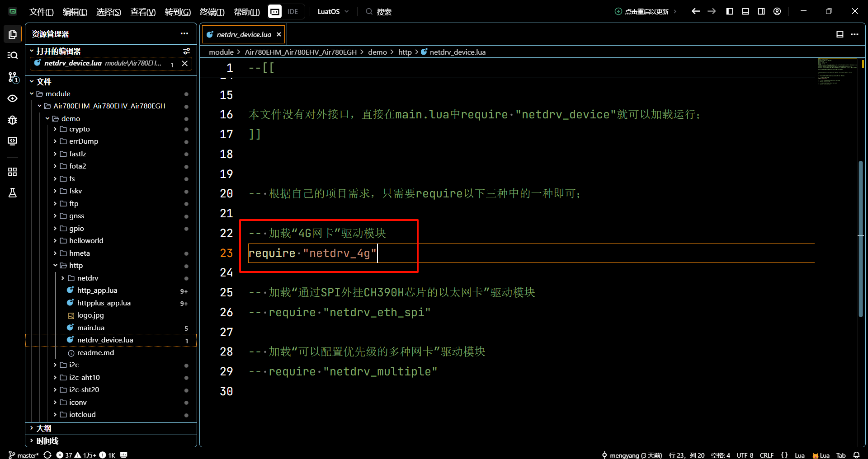The image size is (868, 459).
Task: Open the Extensions view icon
Action: pyautogui.click(x=13, y=172)
